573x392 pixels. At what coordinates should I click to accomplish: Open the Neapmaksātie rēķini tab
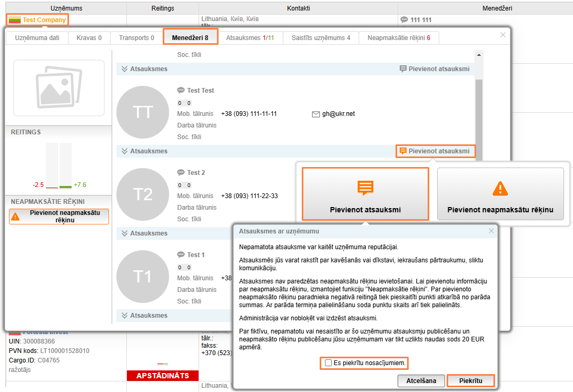tap(399, 38)
